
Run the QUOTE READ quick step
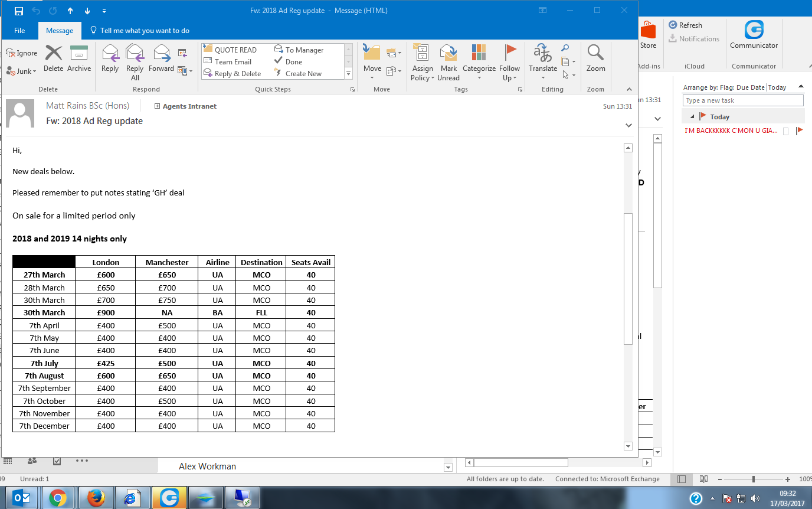(x=230, y=50)
